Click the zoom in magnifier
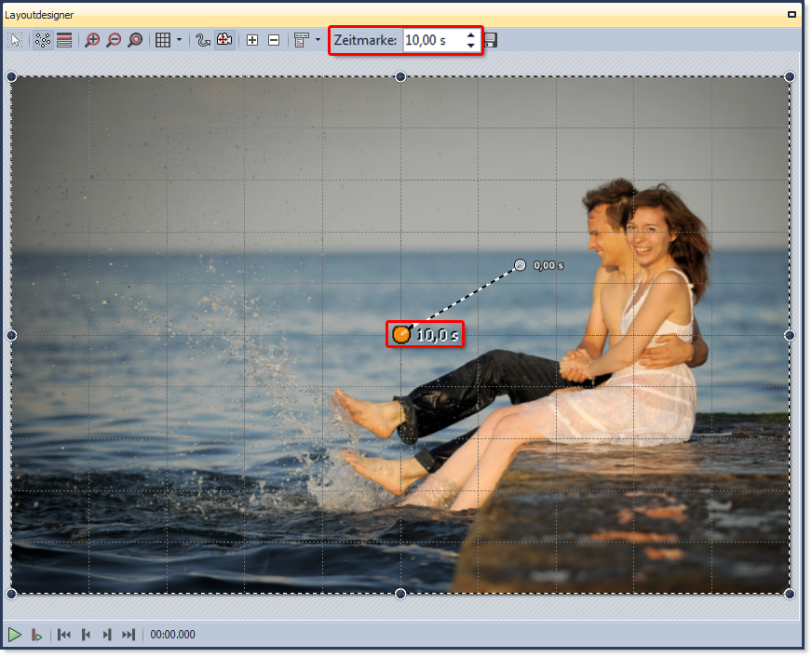The height and width of the screenshot is (657, 812). 92,41
